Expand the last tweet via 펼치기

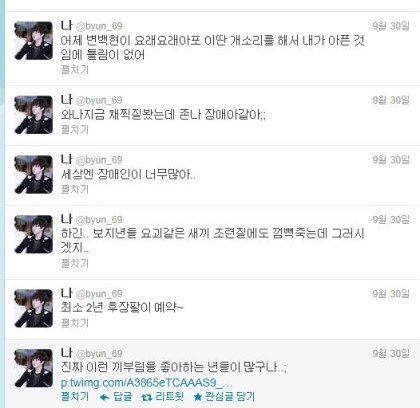tap(75, 397)
